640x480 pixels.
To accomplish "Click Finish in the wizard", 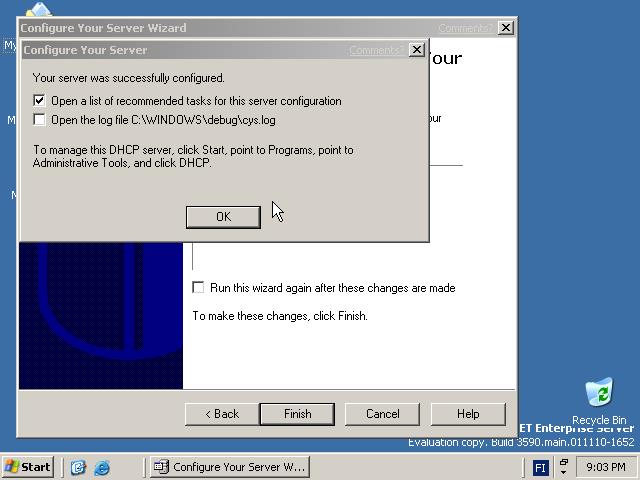I will [x=298, y=414].
